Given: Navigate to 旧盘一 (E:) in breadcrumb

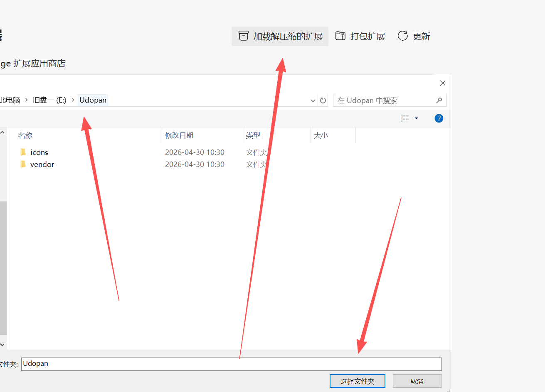Looking at the screenshot, I should (49, 100).
